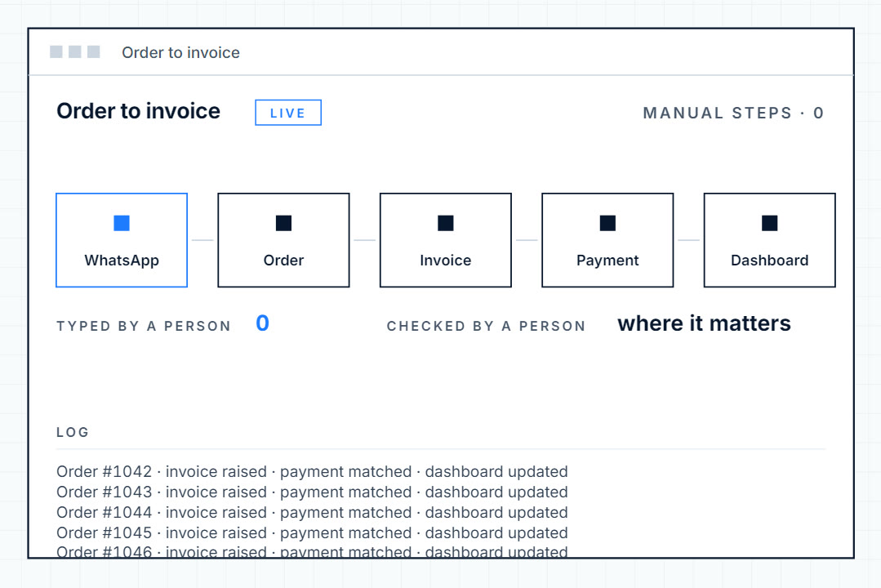Select the WhatsApp step card

pos(122,240)
